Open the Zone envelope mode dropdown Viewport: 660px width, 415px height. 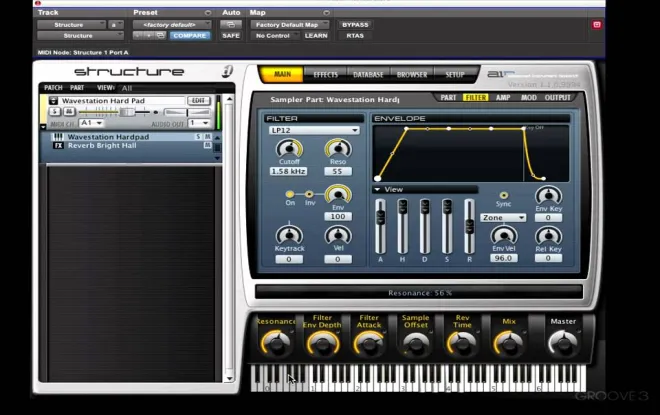pyautogui.click(x=503, y=218)
